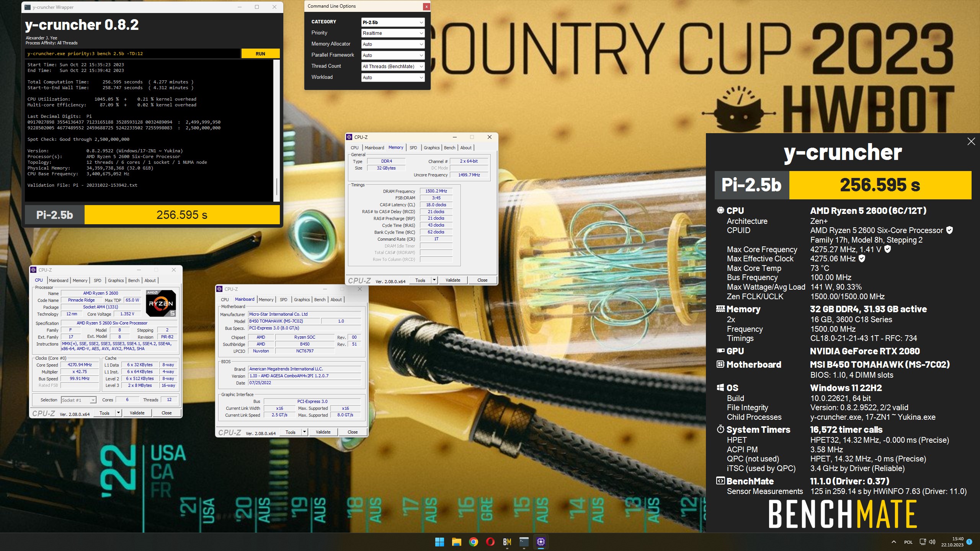Open BenchMate from the taskbar
Screen dimensions: 980x551
coord(507,542)
